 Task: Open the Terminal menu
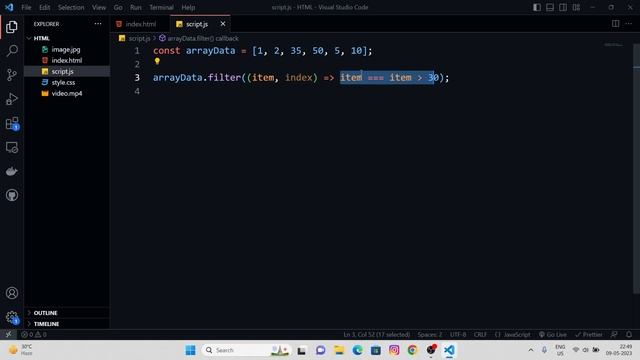[x=161, y=7]
